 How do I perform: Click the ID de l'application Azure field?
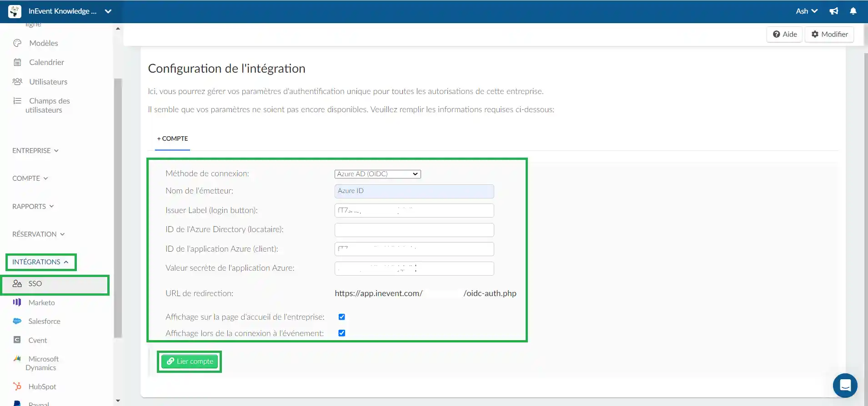(414, 249)
